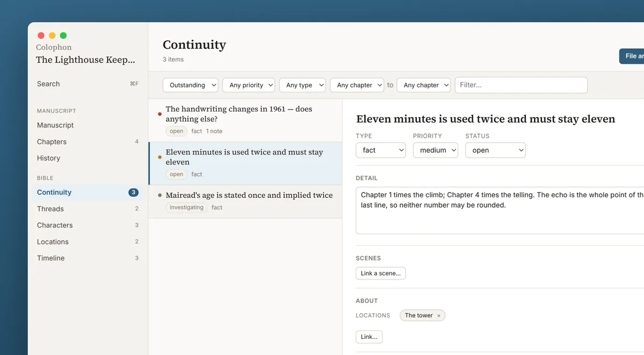Go to Chapters in sidebar

[87, 142]
